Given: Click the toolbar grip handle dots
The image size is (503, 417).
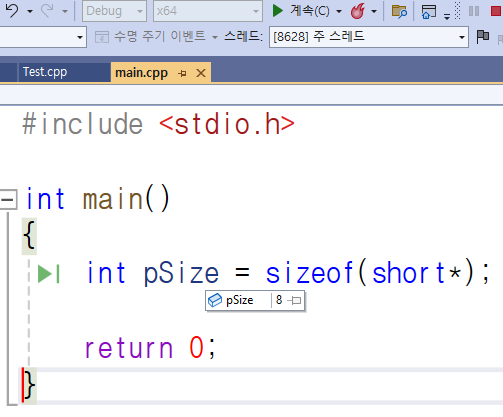Looking at the screenshot, I should (458, 11).
